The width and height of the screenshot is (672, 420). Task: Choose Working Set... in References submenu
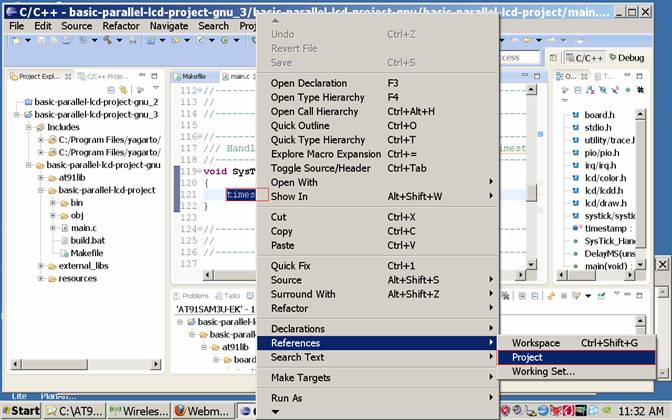pos(576,372)
